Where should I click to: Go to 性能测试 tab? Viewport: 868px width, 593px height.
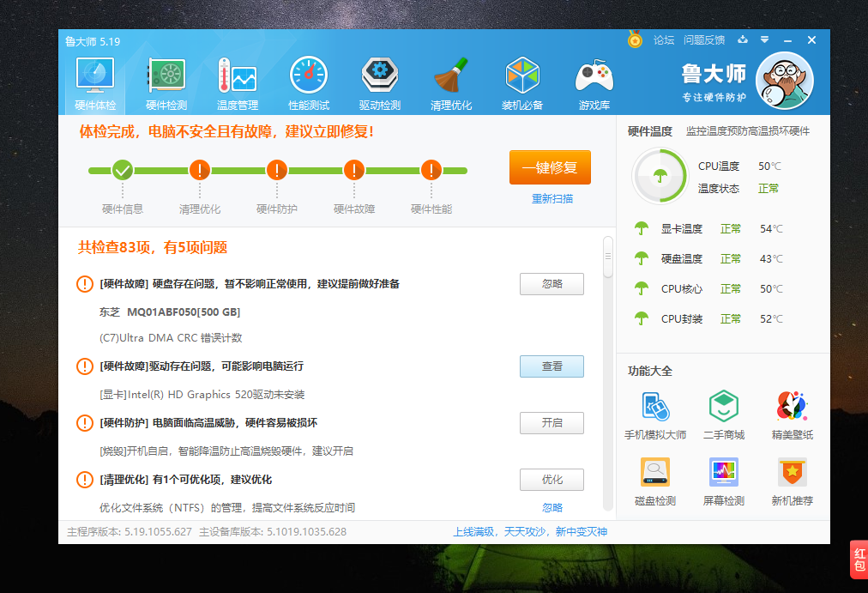click(308, 83)
